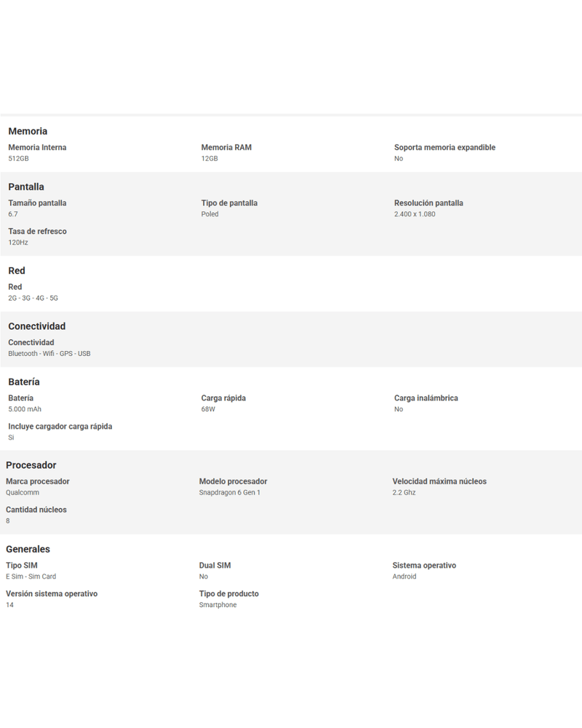Click the Carga rápida 68W value
The height and width of the screenshot is (728, 582).
coord(208,409)
